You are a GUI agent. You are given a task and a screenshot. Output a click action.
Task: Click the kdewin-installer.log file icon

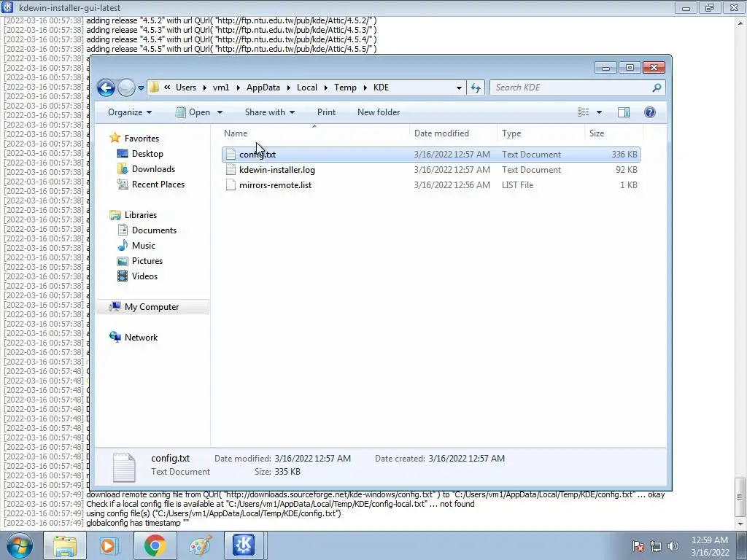pyautogui.click(x=231, y=169)
